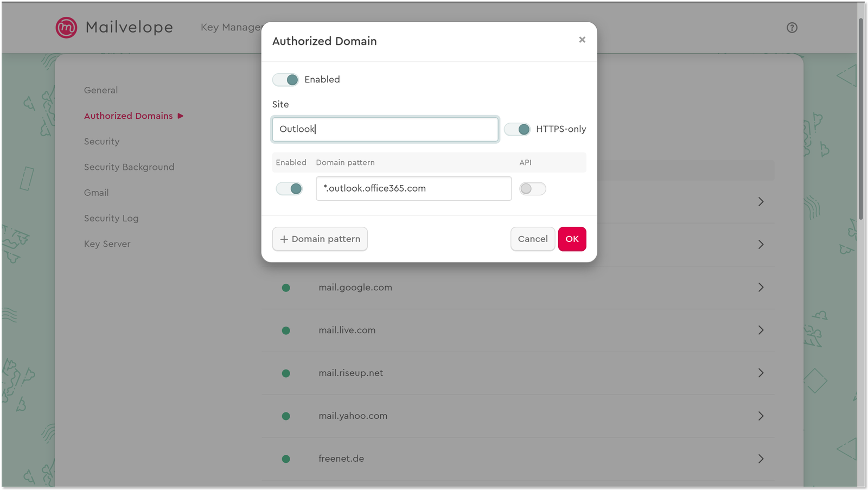868x490 pixels.
Task: Expand the mail.live.com domain entry
Action: pos(761,330)
